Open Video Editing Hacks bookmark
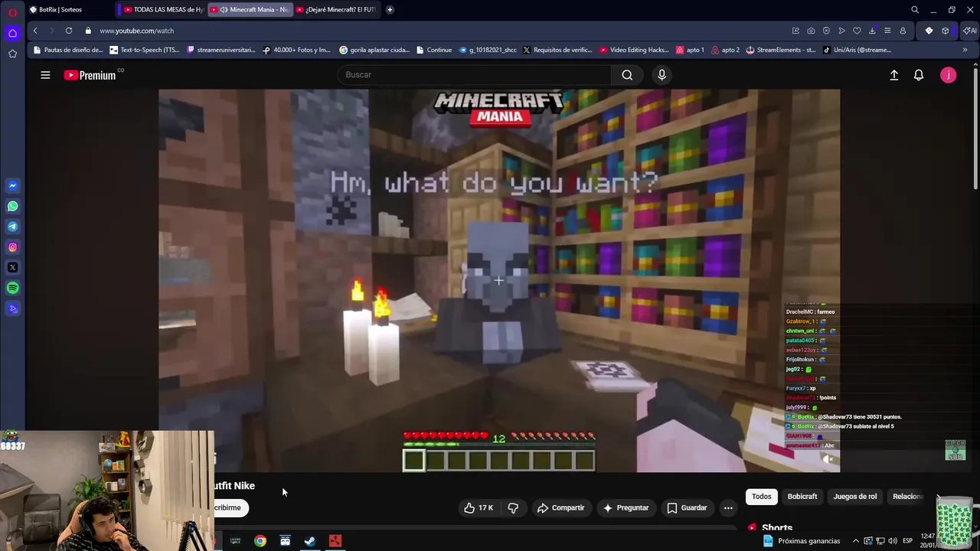 coord(634,50)
